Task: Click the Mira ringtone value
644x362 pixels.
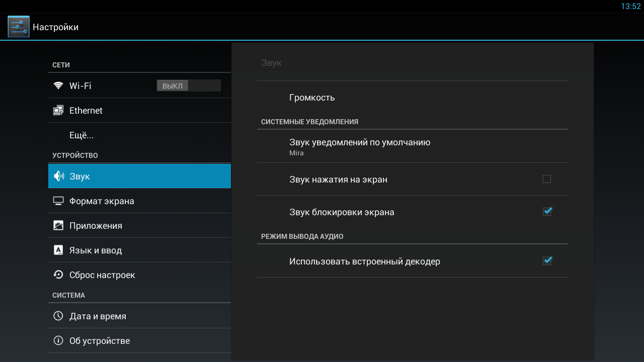Action: tap(296, 153)
